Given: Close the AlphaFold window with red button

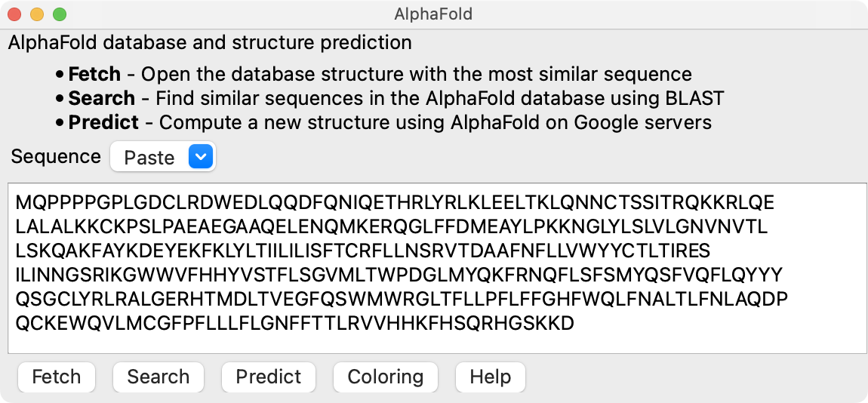Looking at the screenshot, I should (14, 14).
